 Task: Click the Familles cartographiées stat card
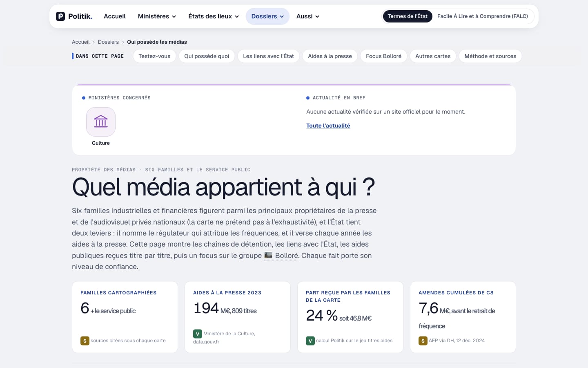[x=125, y=317]
